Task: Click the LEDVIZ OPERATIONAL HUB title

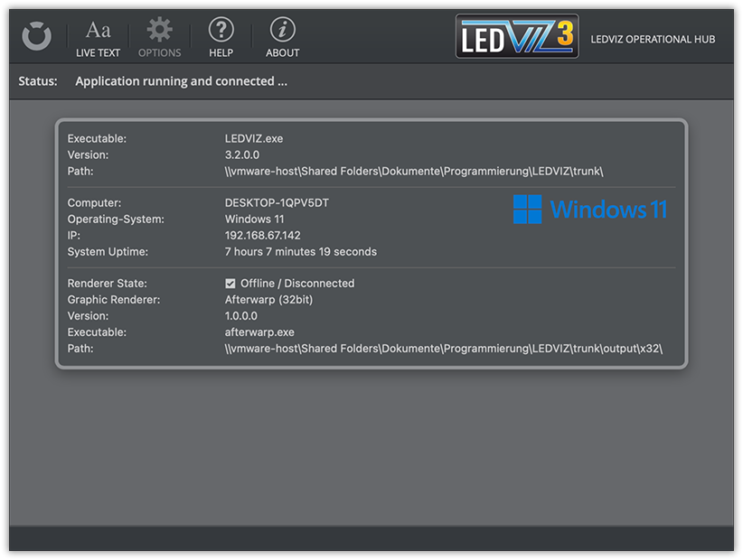Action: click(x=653, y=39)
